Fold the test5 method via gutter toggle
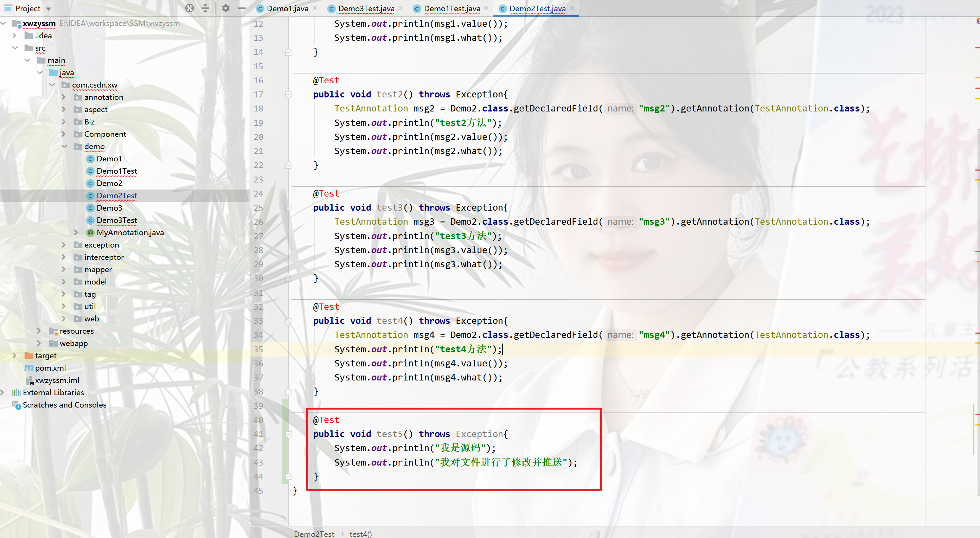The width and height of the screenshot is (980, 538). click(288, 434)
